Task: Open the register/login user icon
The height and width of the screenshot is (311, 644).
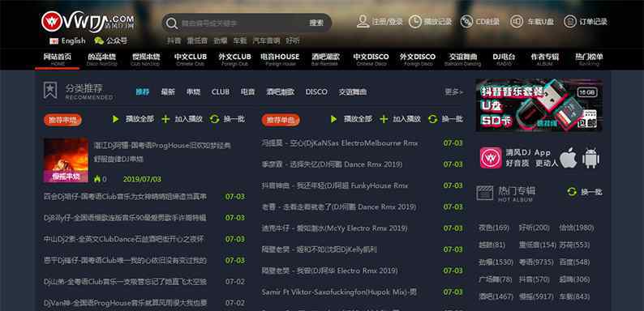Action: 363,21
